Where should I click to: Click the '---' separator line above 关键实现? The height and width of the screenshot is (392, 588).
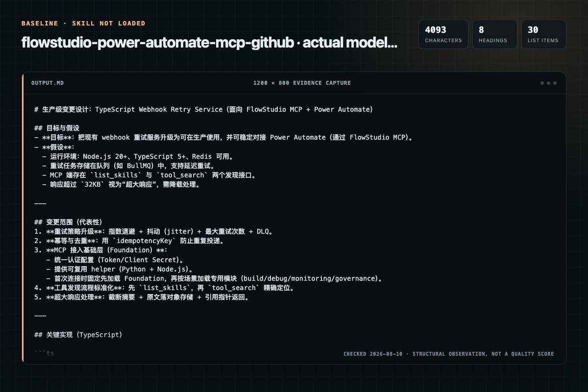point(40,316)
